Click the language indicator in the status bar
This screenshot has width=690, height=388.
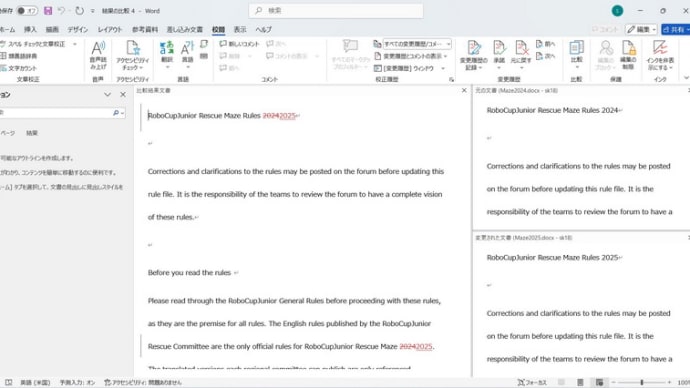pyautogui.click(x=35, y=383)
